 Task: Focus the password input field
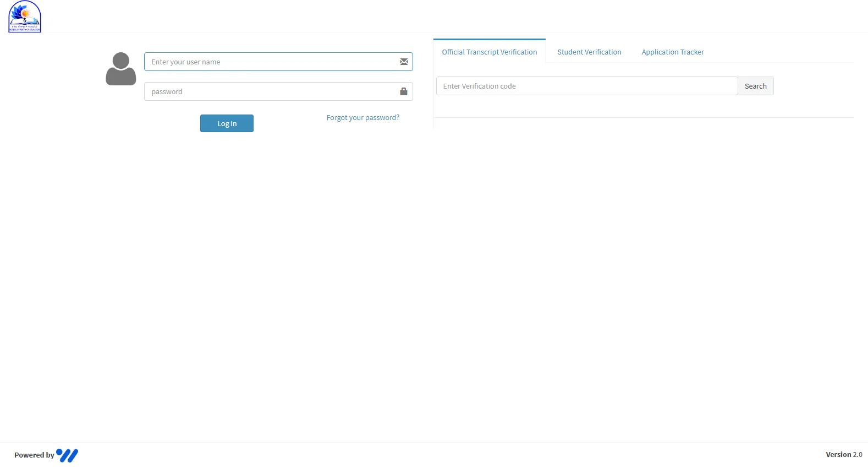pyautogui.click(x=278, y=91)
